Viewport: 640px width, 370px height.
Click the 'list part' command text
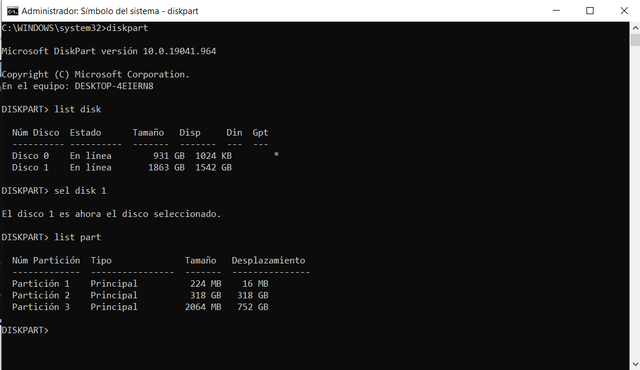pyautogui.click(x=78, y=237)
